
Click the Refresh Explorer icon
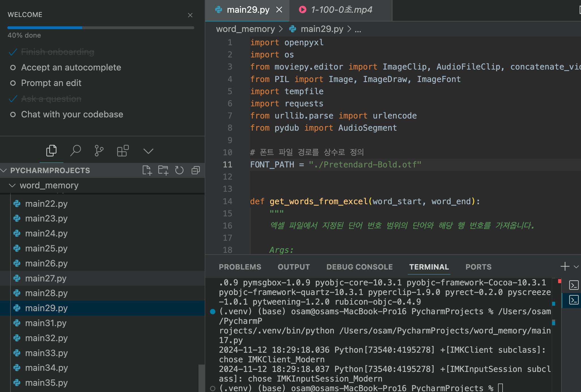click(x=179, y=170)
